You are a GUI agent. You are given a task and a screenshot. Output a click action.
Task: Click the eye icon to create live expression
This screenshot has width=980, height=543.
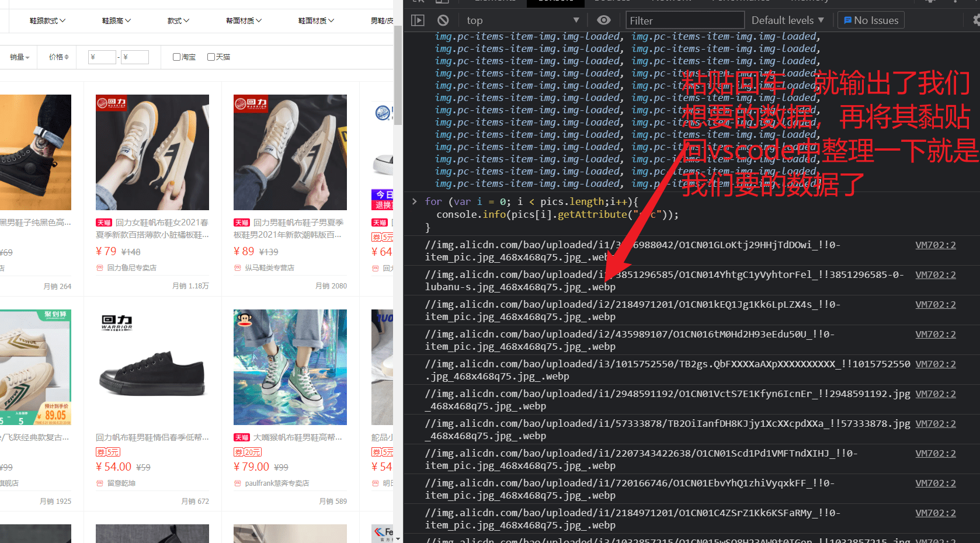pyautogui.click(x=604, y=20)
